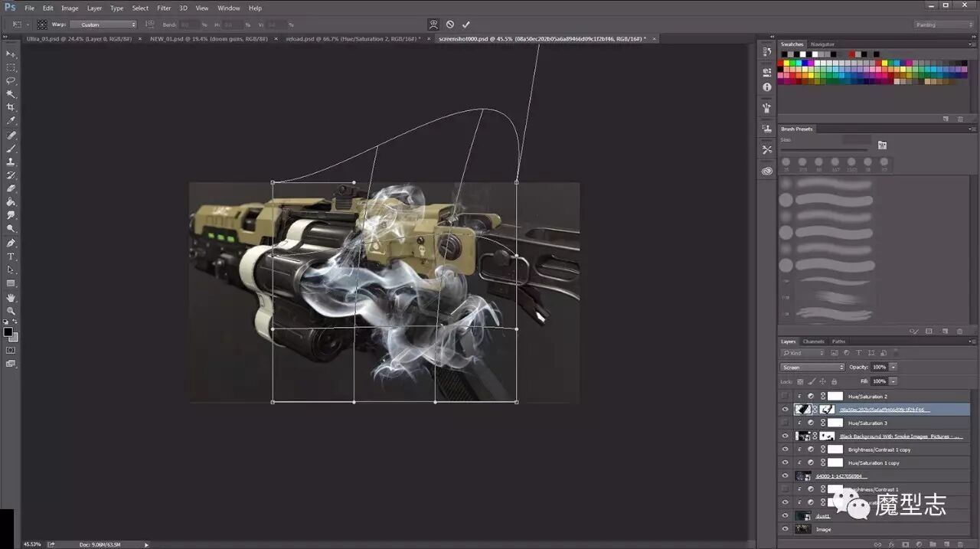The width and height of the screenshot is (980, 549).
Task: Choose the Eyedropper tool
Action: [x=11, y=121]
